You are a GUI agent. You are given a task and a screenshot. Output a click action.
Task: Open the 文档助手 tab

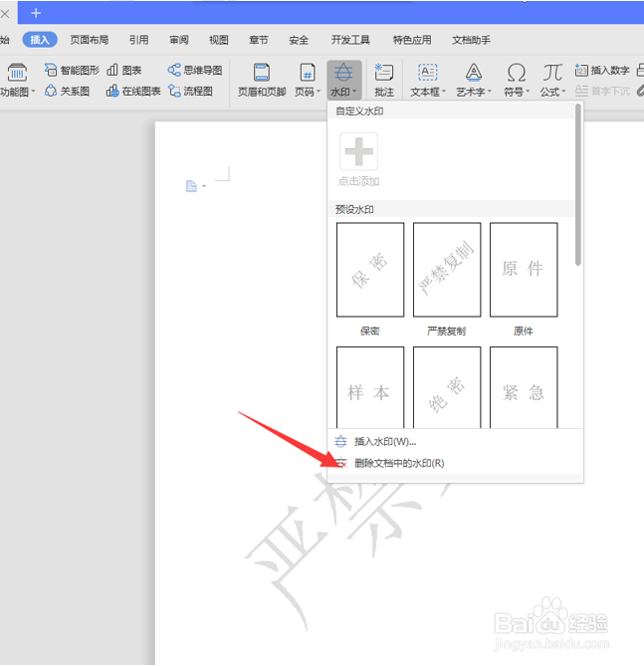(471, 40)
